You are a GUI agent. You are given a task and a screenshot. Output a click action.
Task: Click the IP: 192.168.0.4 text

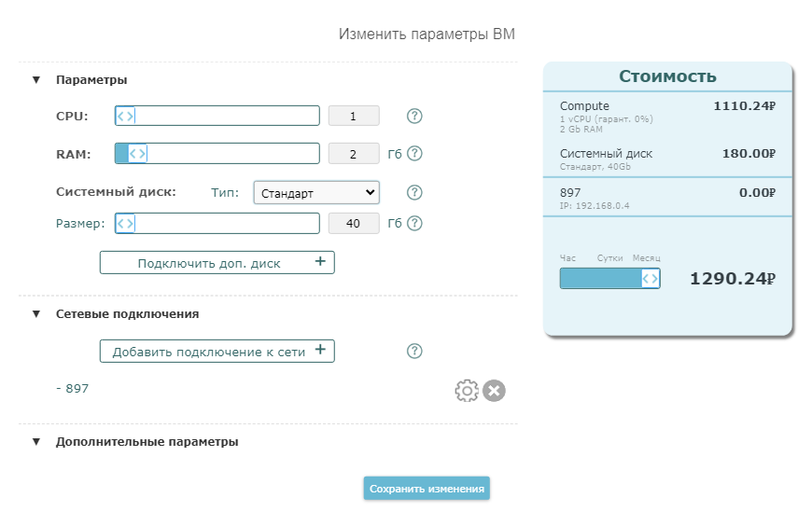click(x=595, y=205)
